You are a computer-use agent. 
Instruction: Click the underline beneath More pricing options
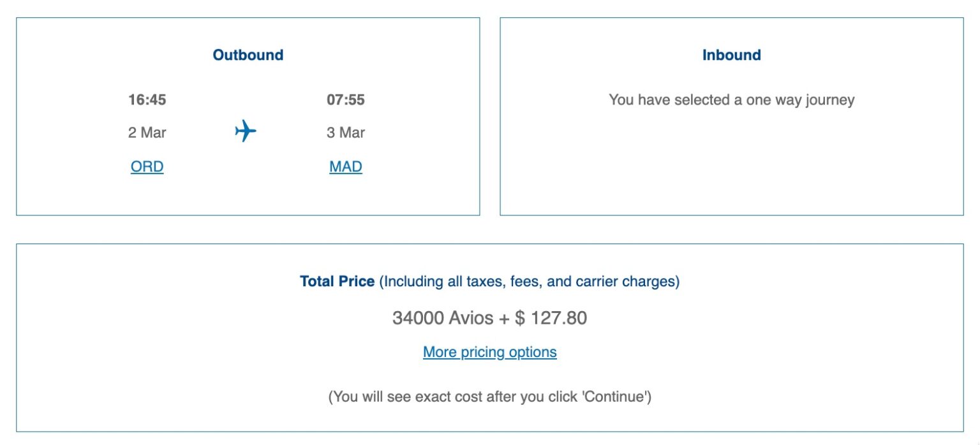pyautogui.click(x=489, y=359)
